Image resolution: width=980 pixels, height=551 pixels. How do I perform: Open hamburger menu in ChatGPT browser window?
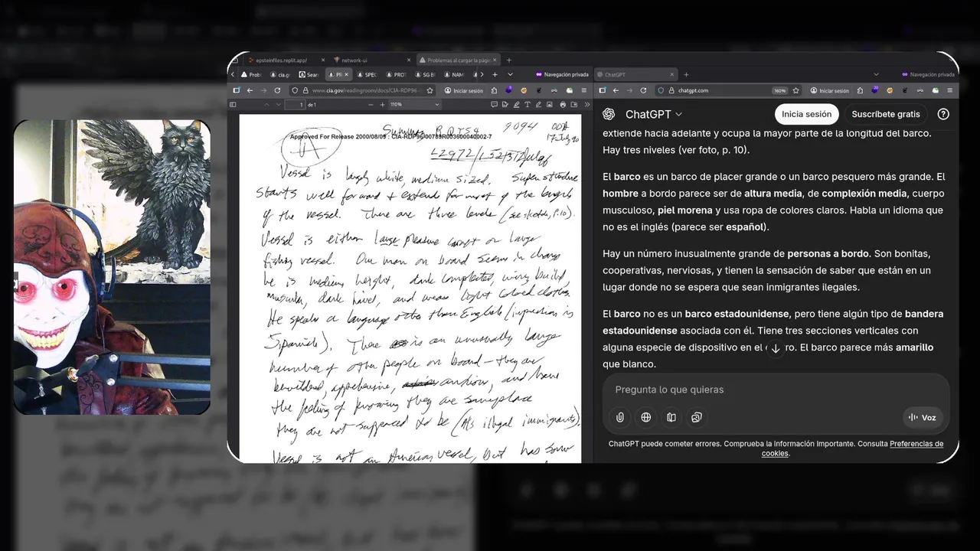[950, 90]
